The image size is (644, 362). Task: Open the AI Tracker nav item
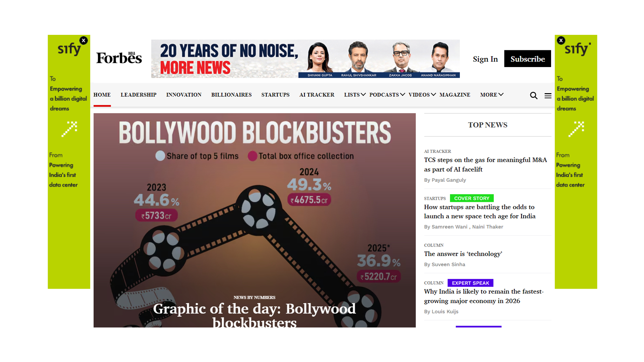point(317,95)
